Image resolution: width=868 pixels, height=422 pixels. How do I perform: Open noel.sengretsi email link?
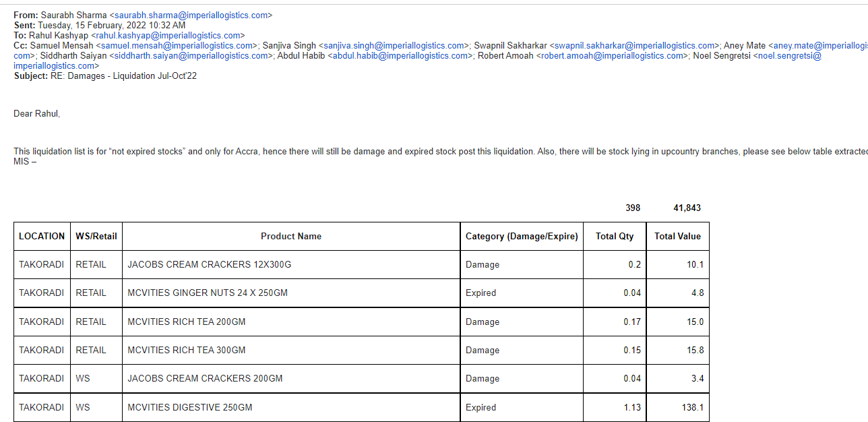click(x=790, y=55)
